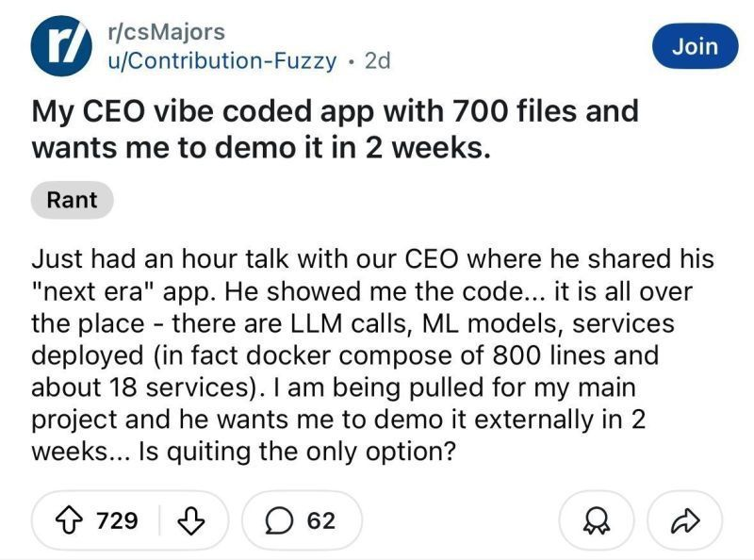This screenshot has width=754, height=560.
Task: Downvote the post with the down arrow icon
Action: [x=190, y=520]
